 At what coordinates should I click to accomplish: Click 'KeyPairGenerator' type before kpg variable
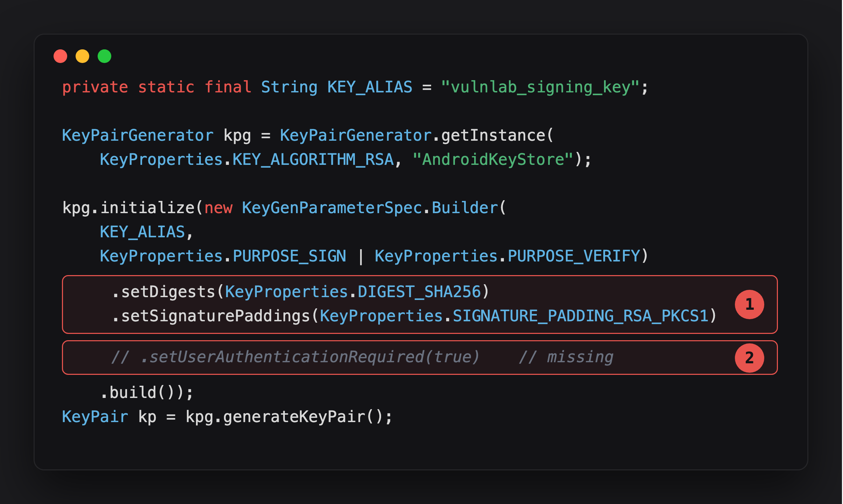[138, 135]
